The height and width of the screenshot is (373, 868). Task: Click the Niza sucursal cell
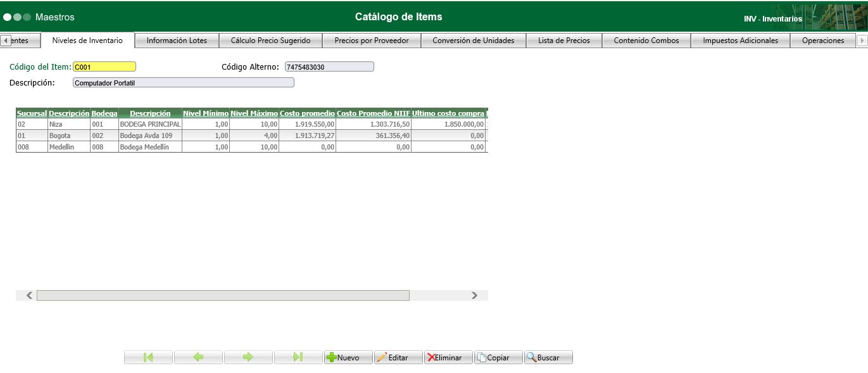coord(69,124)
